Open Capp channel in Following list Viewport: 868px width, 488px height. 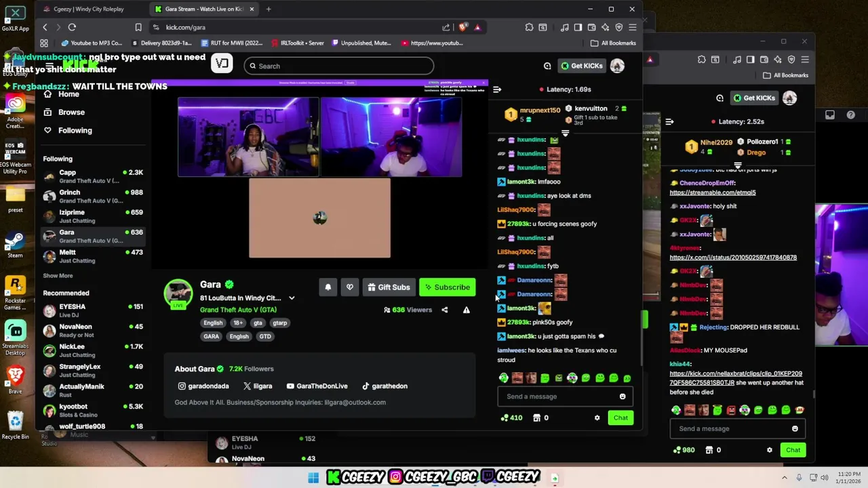(93, 176)
